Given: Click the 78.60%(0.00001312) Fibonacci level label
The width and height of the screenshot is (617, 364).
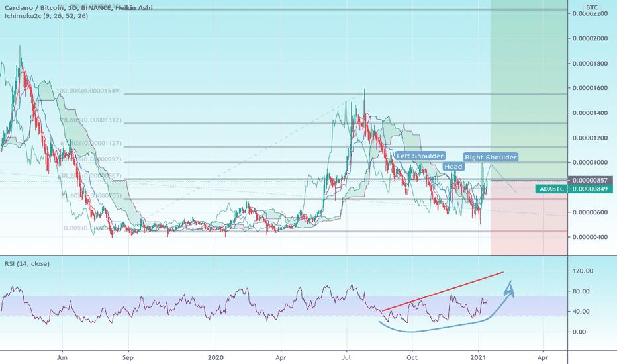Looking at the screenshot, I should (x=91, y=120).
